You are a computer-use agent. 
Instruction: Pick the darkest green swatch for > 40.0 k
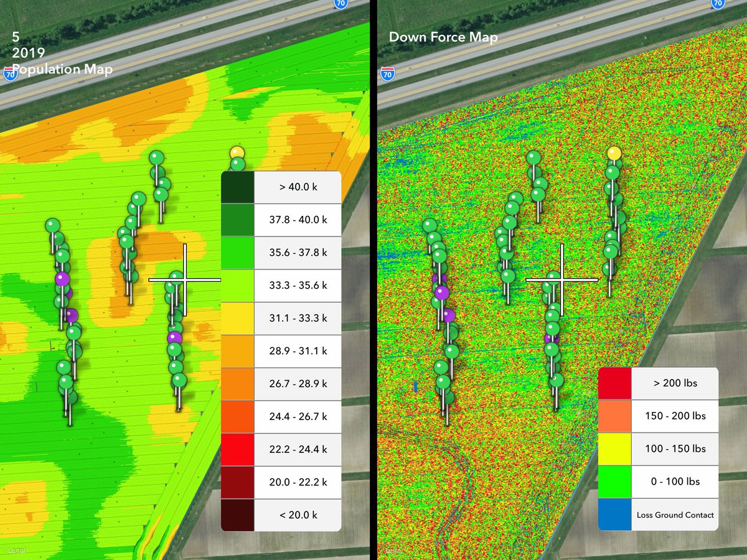tap(238, 187)
